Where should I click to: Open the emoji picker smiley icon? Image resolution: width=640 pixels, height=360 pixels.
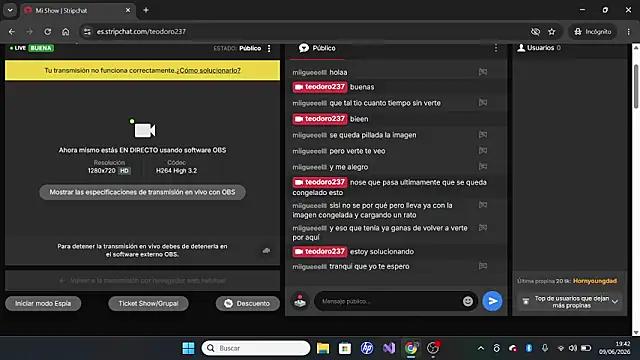point(468,301)
